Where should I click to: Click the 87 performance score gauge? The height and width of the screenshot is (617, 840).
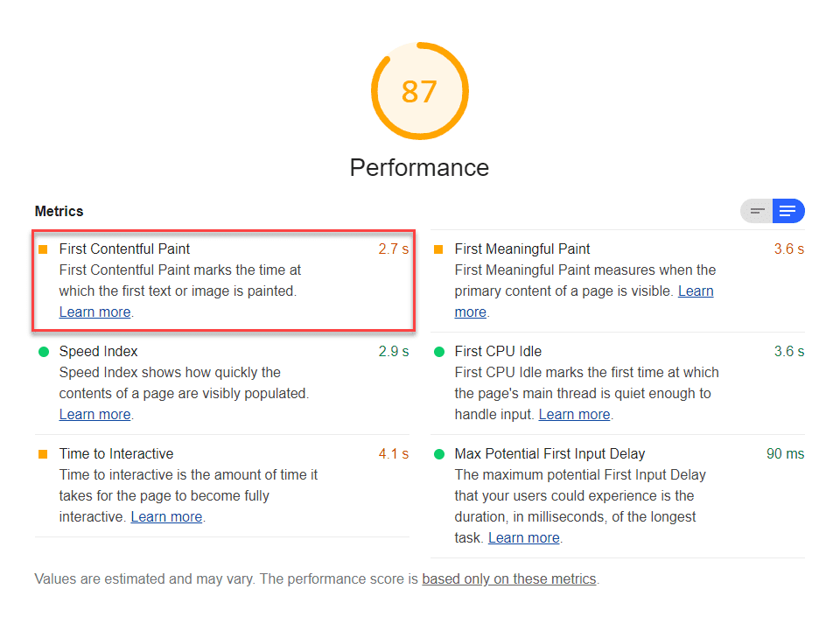(419, 91)
